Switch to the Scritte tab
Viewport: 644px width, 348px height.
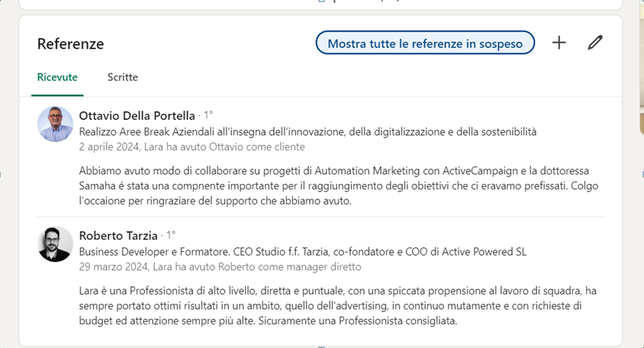[123, 77]
